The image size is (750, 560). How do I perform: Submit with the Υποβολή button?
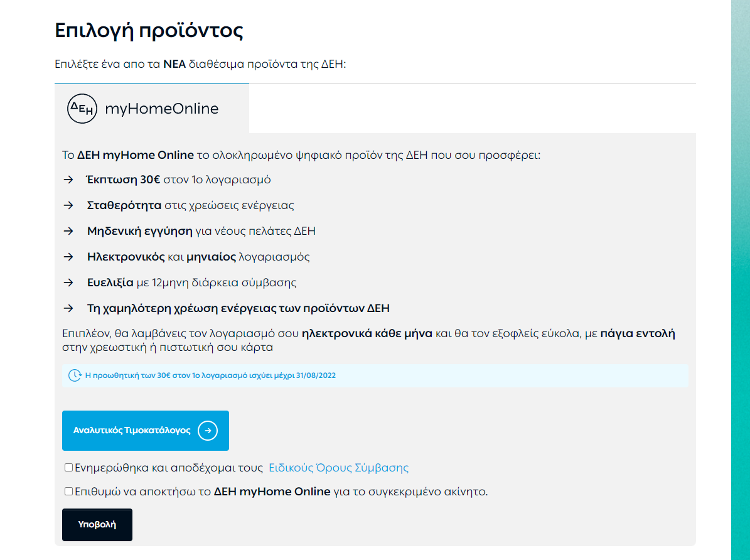point(97,525)
